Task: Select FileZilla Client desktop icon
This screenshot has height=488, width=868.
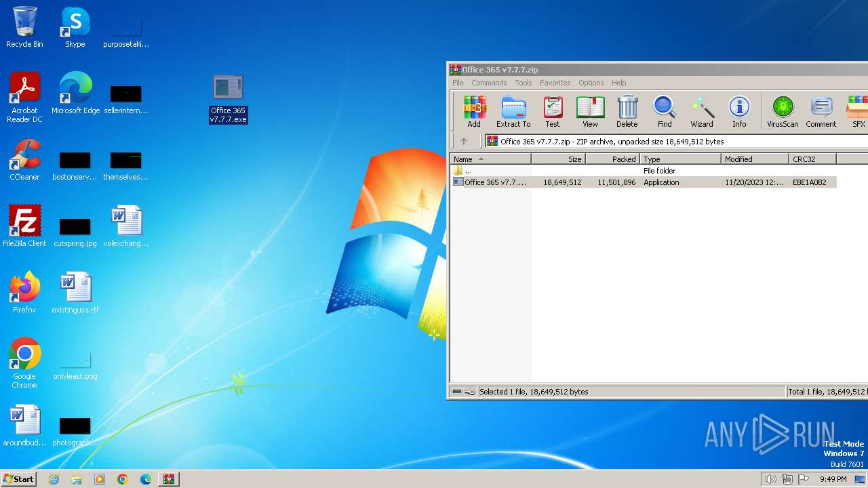Action: [x=24, y=226]
